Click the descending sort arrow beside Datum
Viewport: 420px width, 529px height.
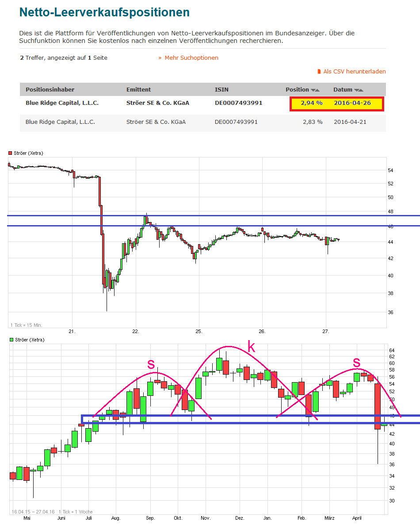click(x=357, y=90)
